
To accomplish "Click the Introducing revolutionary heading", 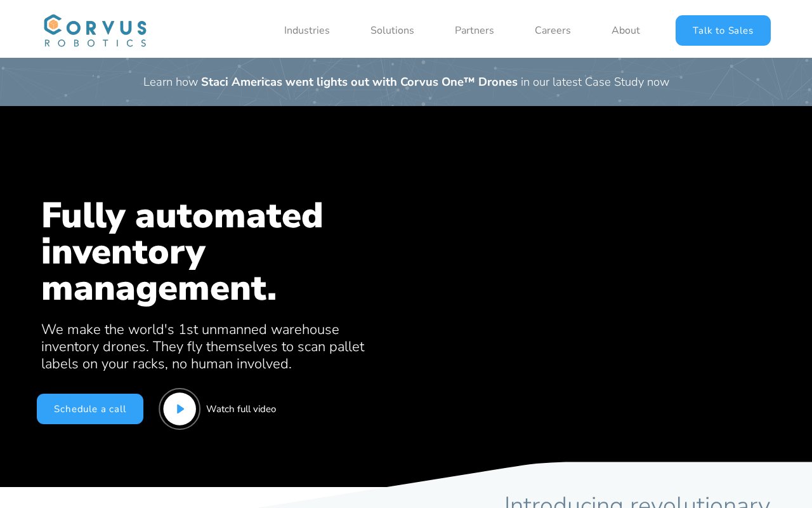I will [637, 502].
